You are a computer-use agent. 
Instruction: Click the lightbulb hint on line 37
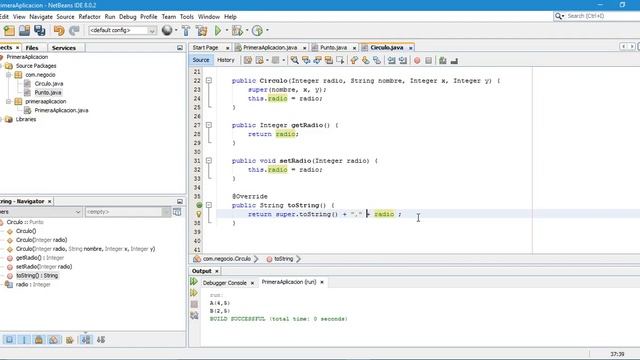point(199,214)
